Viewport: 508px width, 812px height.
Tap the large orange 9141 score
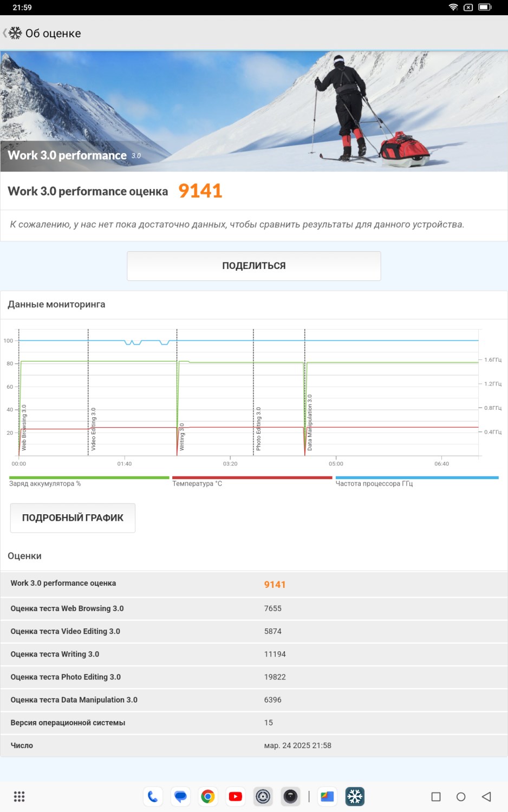click(200, 191)
